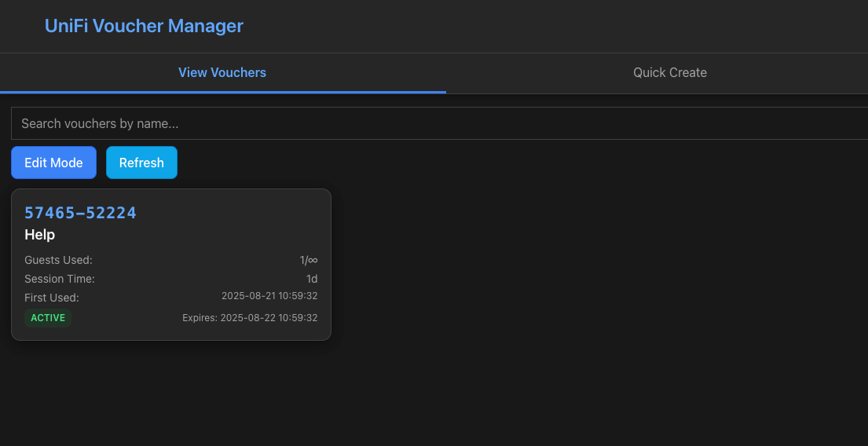
Task: Select voucher code 57465-52224
Action: pyautogui.click(x=80, y=213)
